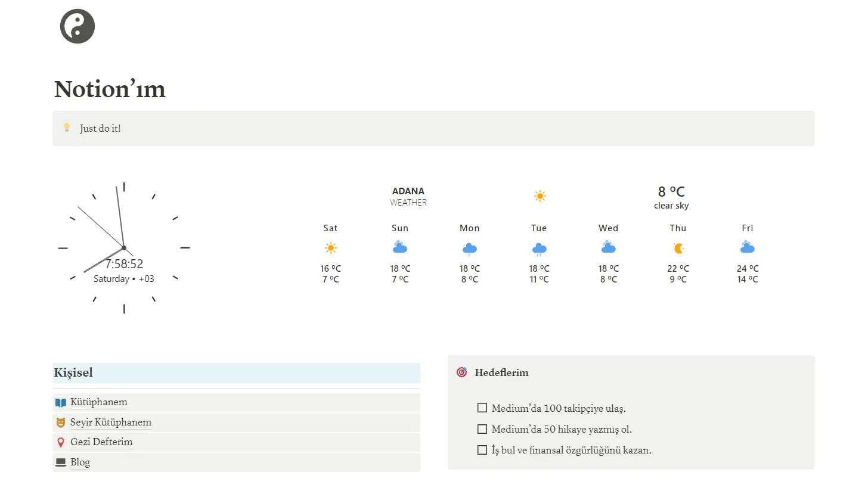This screenshot has width=868, height=497.
Task: Click the 'Medium'da 100 takipçiye ulaş.' goal text
Action: click(559, 409)
